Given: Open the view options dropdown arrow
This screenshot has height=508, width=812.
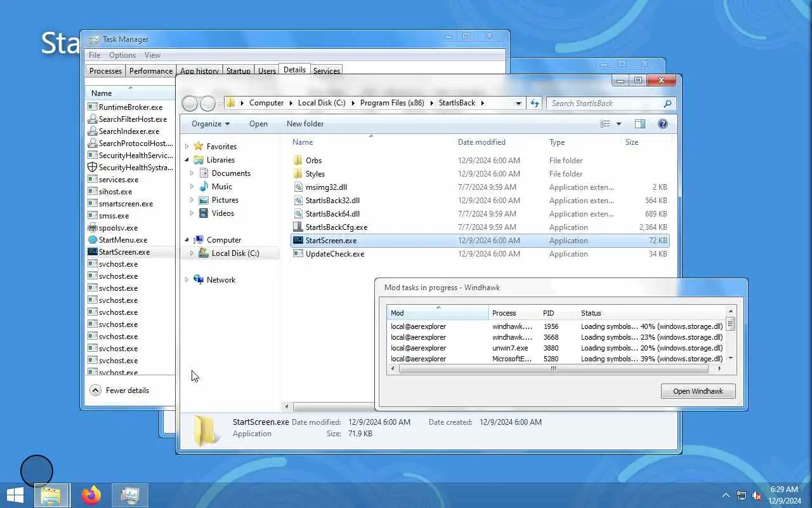Looking at the screenshot, I should click(x=619, y=124).
